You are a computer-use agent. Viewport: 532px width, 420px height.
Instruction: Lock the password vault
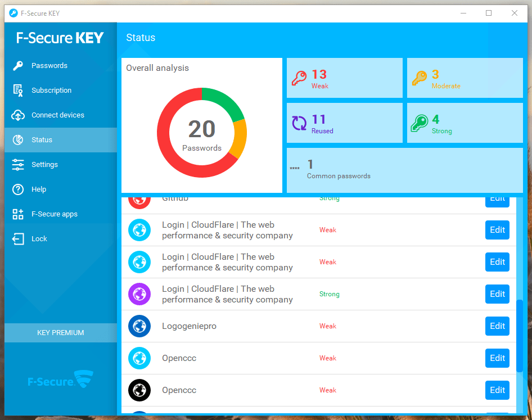point(61,239)
